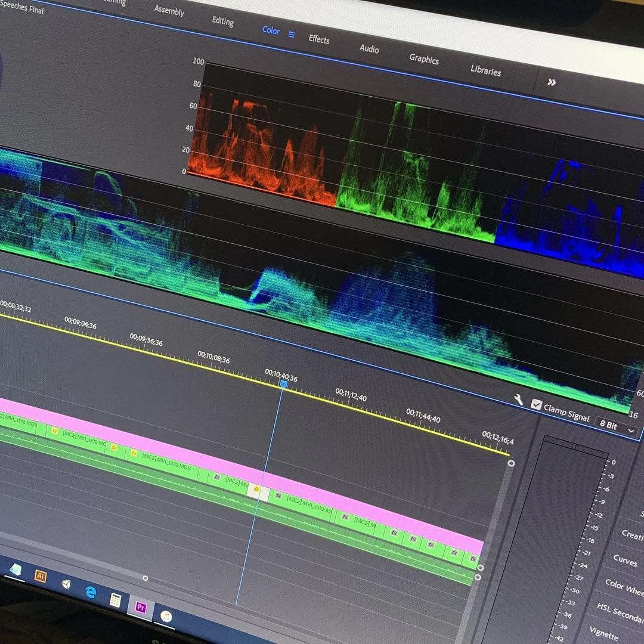Open the Color workspace hamburger menu
644x644 pixels.
click(x=292, y=35)
